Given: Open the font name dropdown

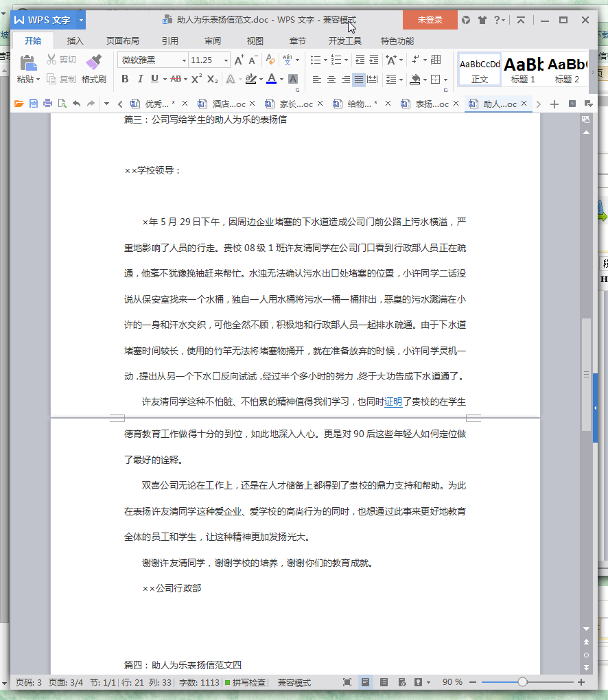Looking at the screenshot, I should pos(183,60).
